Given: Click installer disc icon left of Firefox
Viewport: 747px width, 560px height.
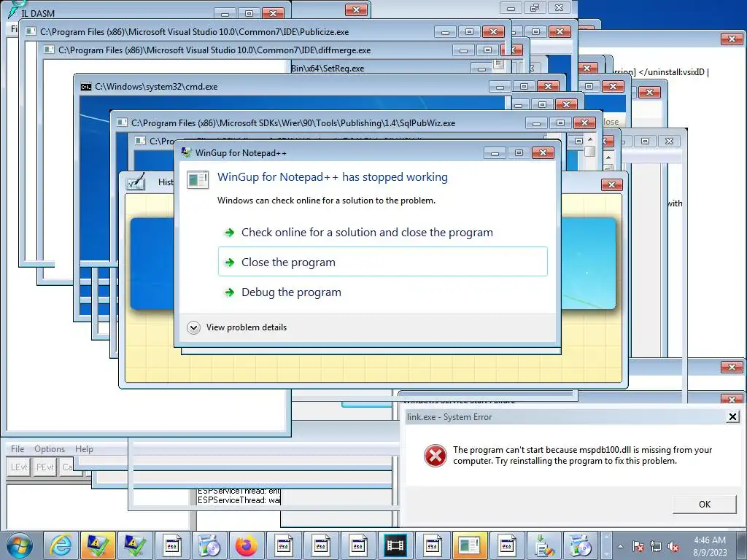Looking at the screenshot, I should 209,545.
